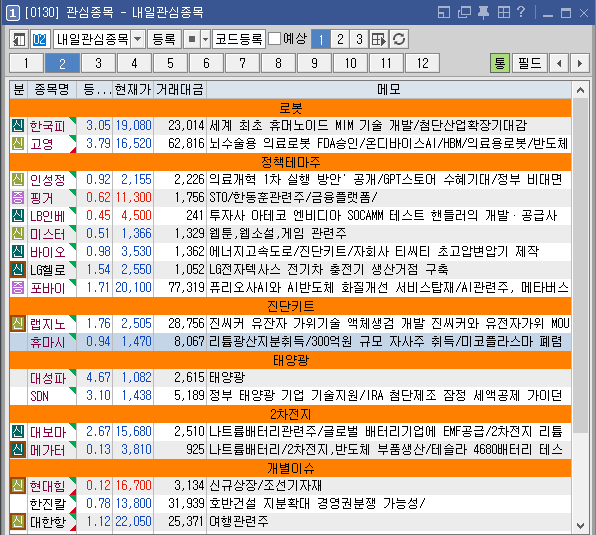Click the 신 icon beside 고영

pyautogui.click(x=18, y=144)
